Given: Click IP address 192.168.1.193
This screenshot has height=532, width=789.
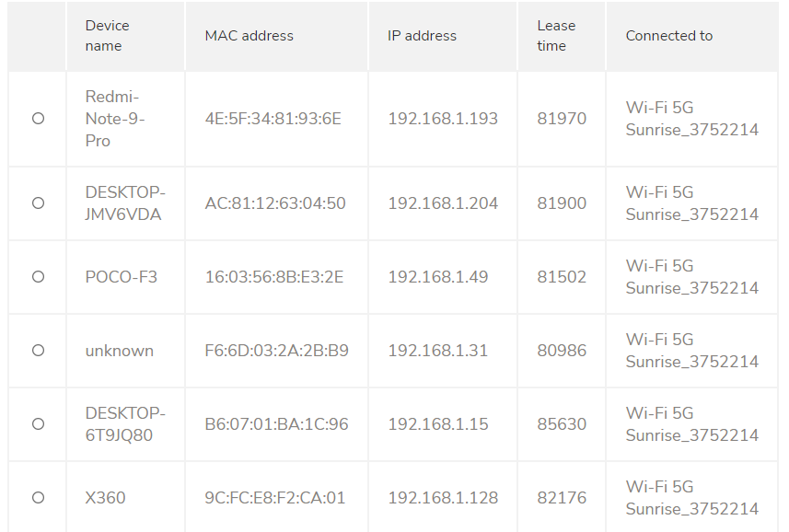Looking at the screenshot, I should pos(443,119).
